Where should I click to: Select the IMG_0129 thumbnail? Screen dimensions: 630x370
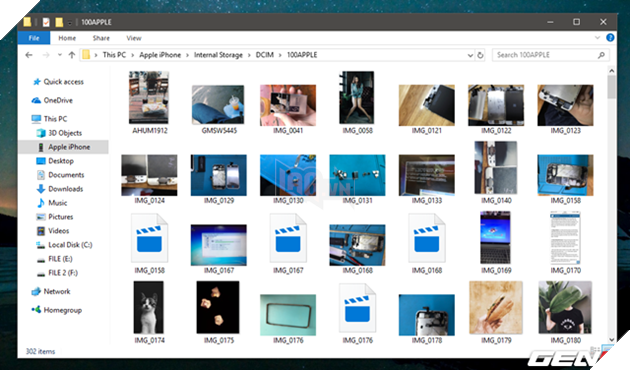(219, 175)
